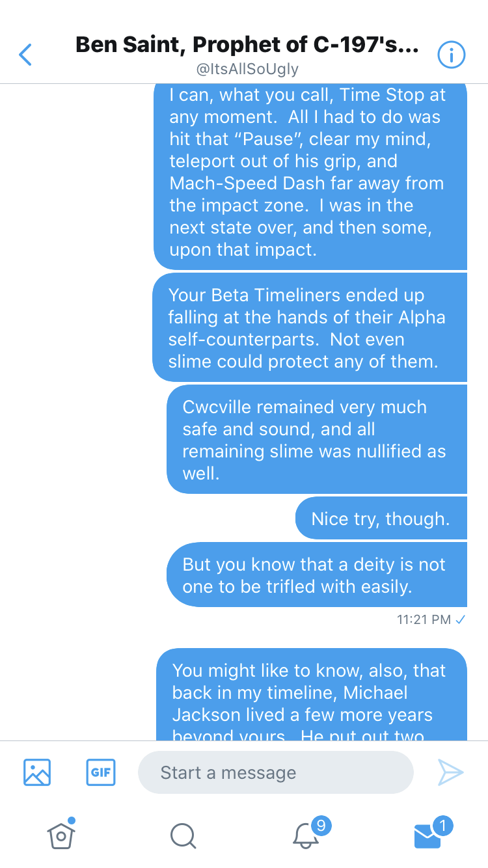
Task: Tap the 11:21 PM timestamp
Action: (x=424, y=619)
